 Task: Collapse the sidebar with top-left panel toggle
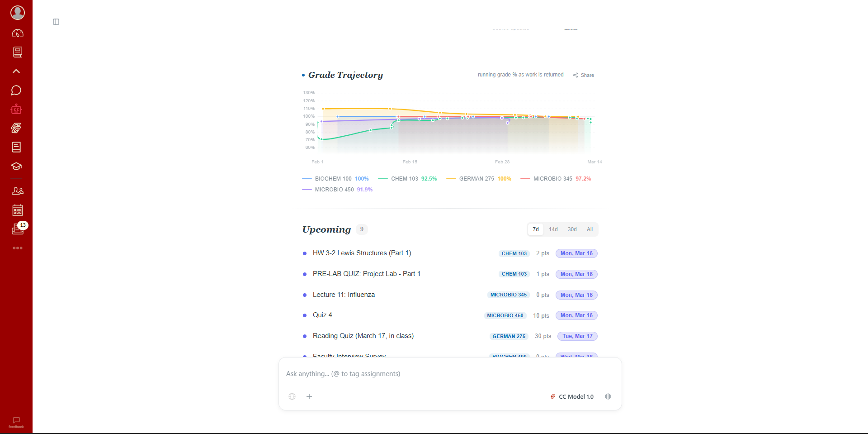coord(56,21)
